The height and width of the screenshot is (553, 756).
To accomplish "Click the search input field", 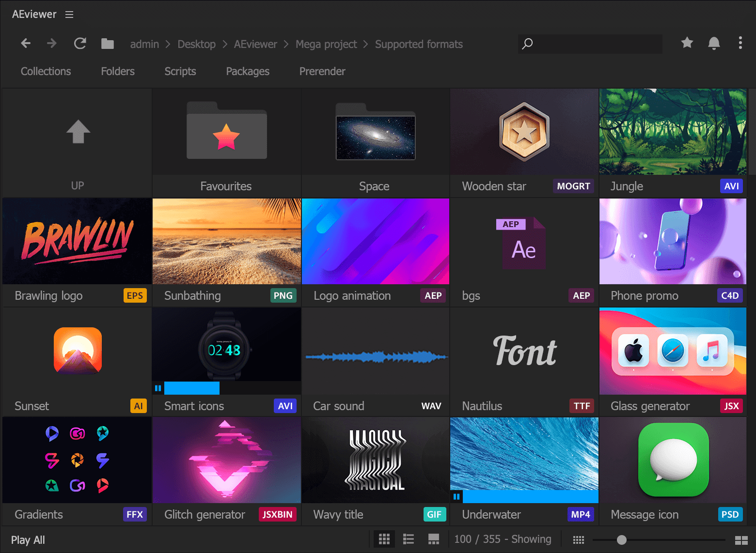I will (596, 44).
